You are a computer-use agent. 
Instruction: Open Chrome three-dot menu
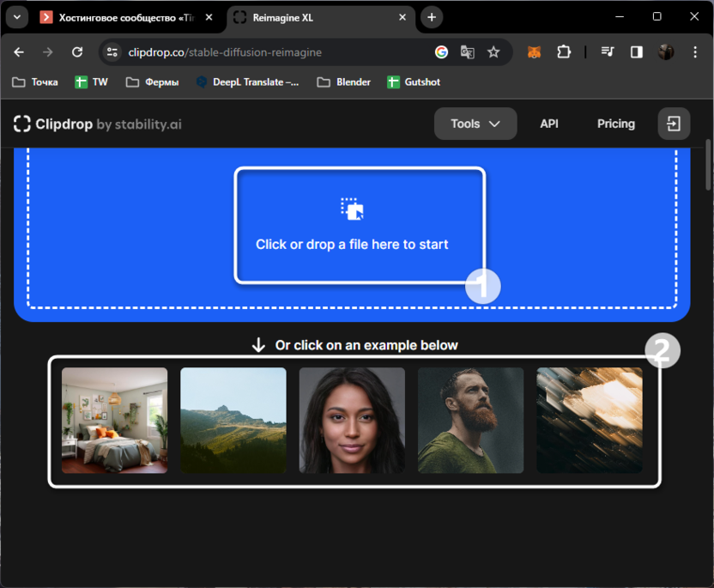tap(693, 52)
